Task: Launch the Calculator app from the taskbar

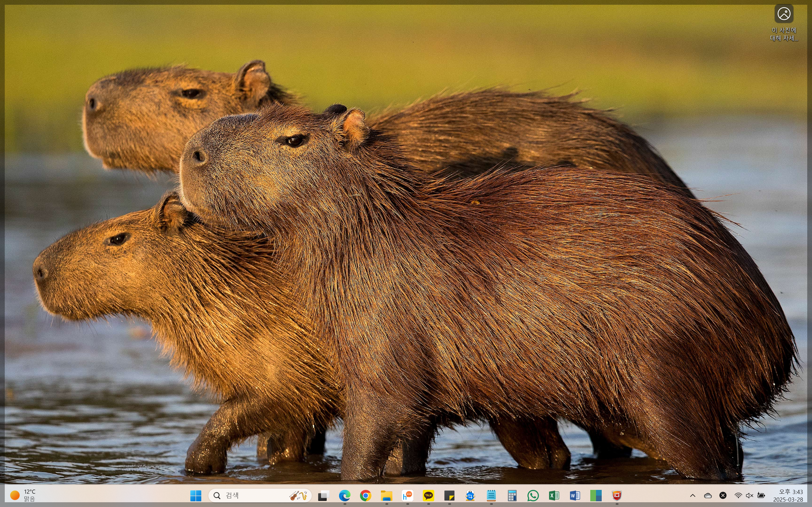Action: [x=512, y=495]
